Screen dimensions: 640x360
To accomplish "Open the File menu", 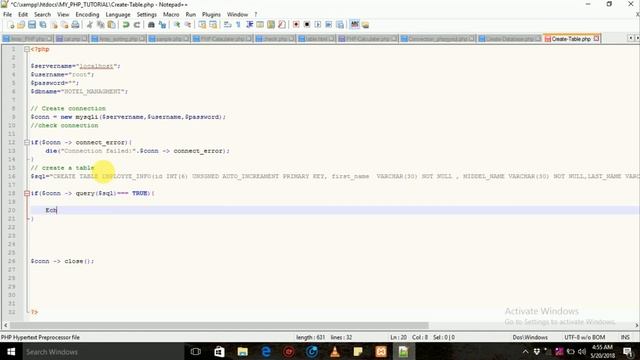I will pyautogui.click(x=7, y=14).
